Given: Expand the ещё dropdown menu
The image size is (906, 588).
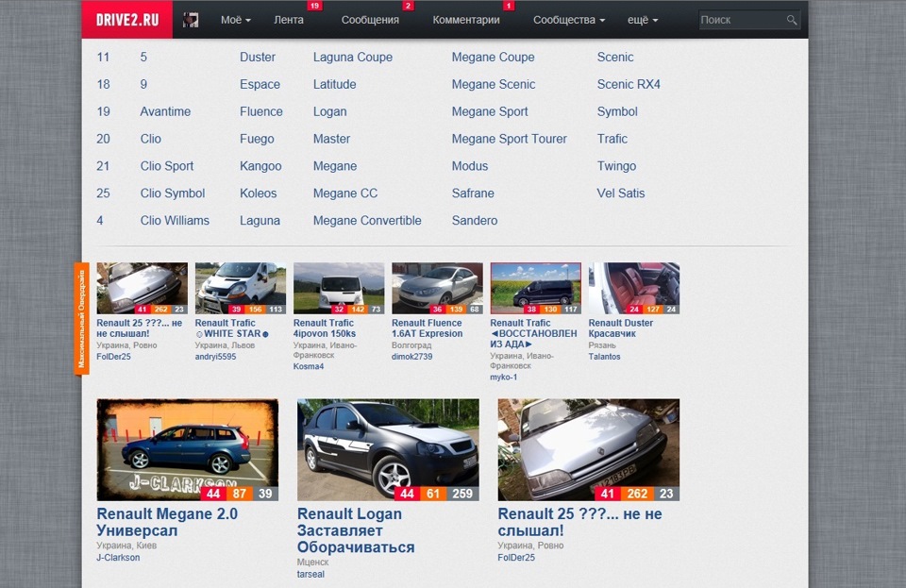Looking at the screenshot, I should (643, 20).
